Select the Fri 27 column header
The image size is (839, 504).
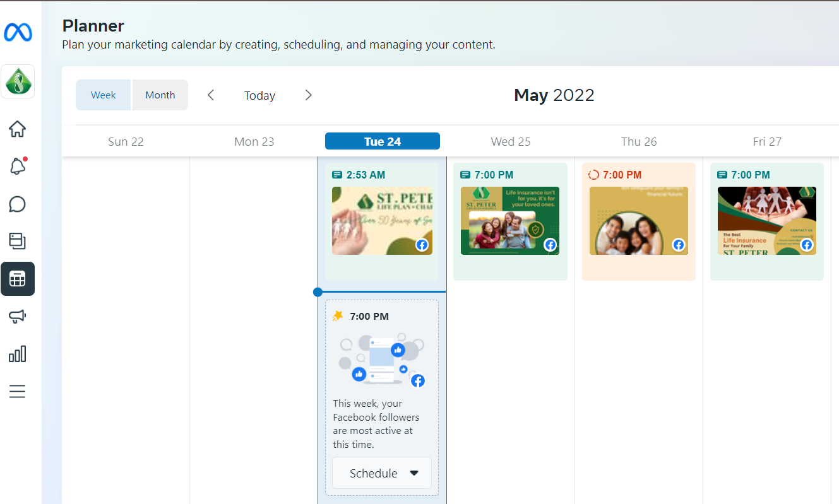click(767, 141)
